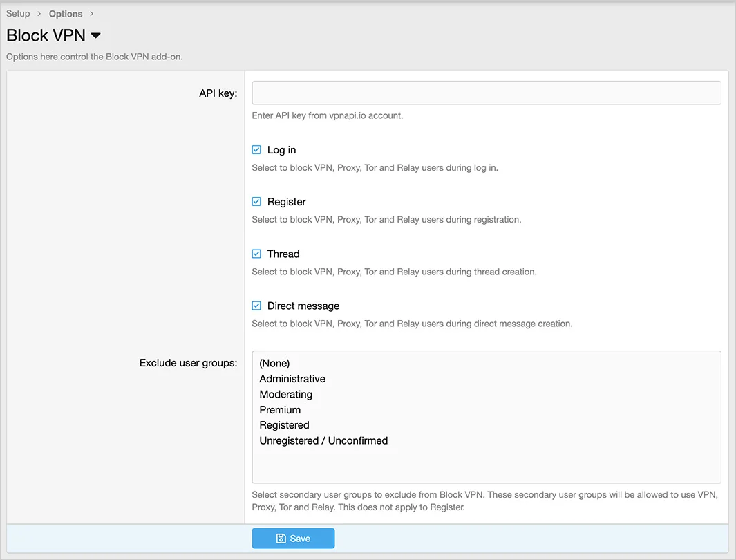Click the Block VPN page heading
Viewport: 736px width, 560px height.
point(46,36)
